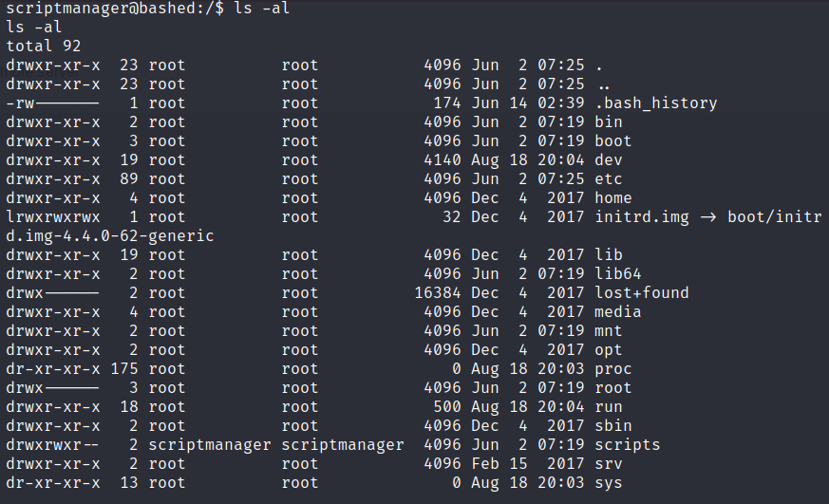Click the scripts directory name
829x504 pixels.
627,445
